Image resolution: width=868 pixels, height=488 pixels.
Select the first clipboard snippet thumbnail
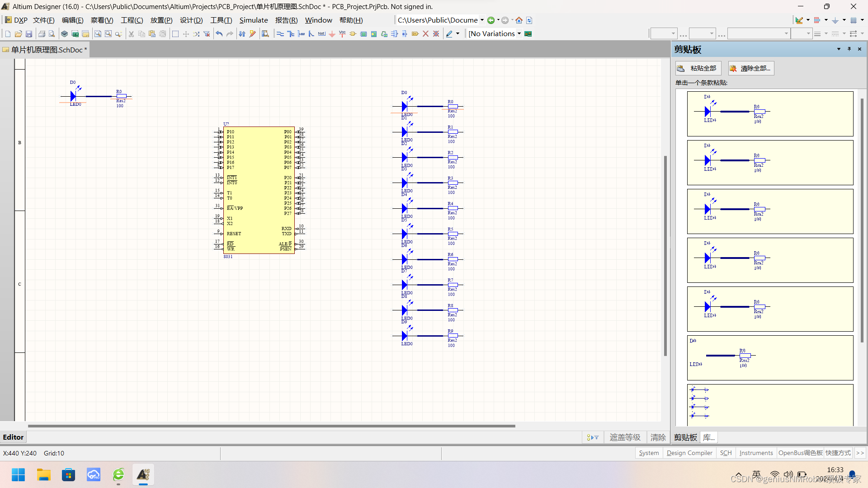tap(769, 113)
